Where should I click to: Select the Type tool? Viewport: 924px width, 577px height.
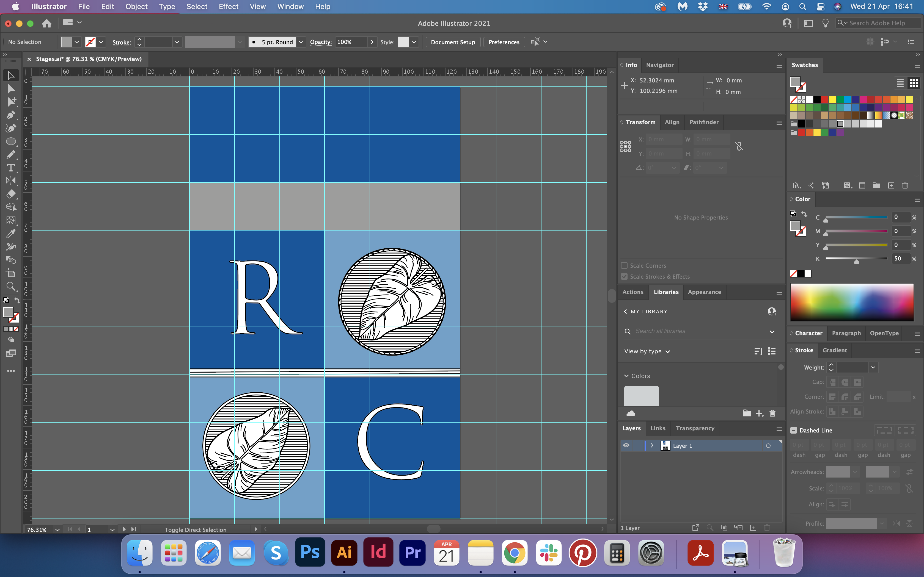point(11,168)
